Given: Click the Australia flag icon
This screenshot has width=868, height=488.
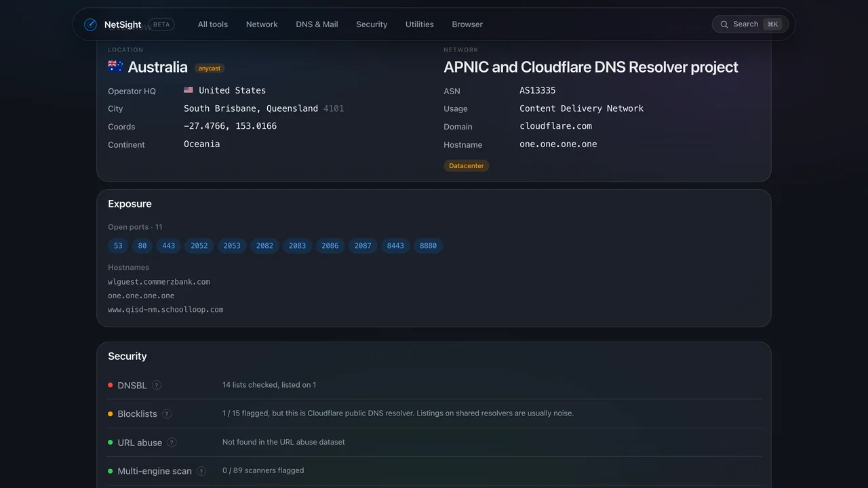Looking at the screenshot, I should tap(115, 66).
